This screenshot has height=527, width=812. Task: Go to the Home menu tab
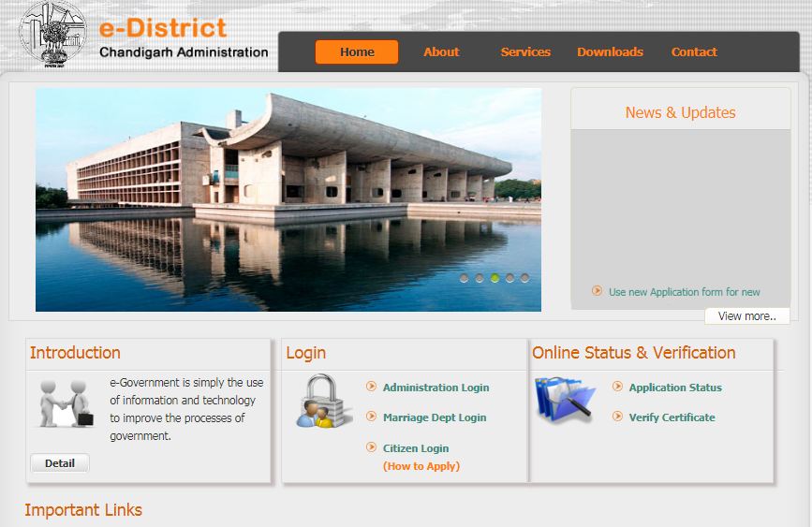point(357,51)
